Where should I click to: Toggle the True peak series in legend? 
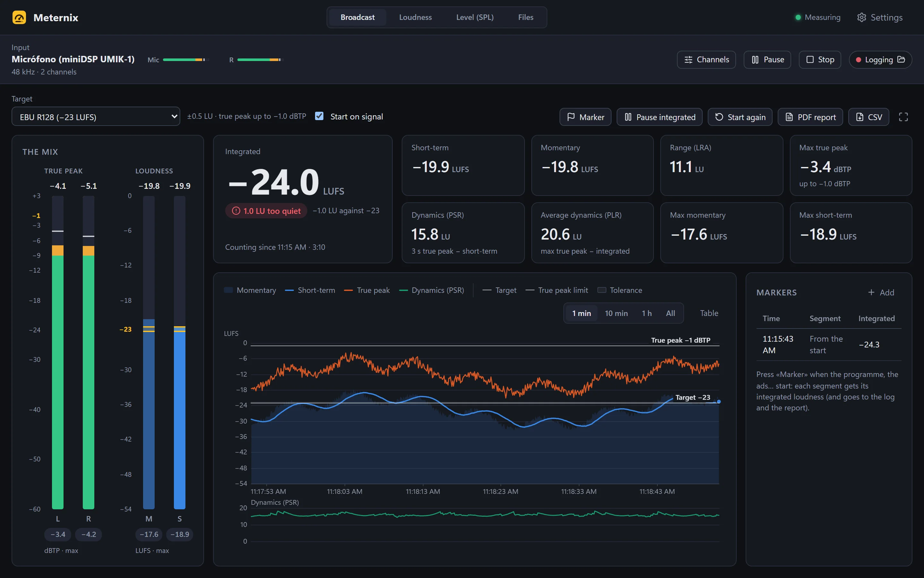pyautogui.click(x=367, y=290)
